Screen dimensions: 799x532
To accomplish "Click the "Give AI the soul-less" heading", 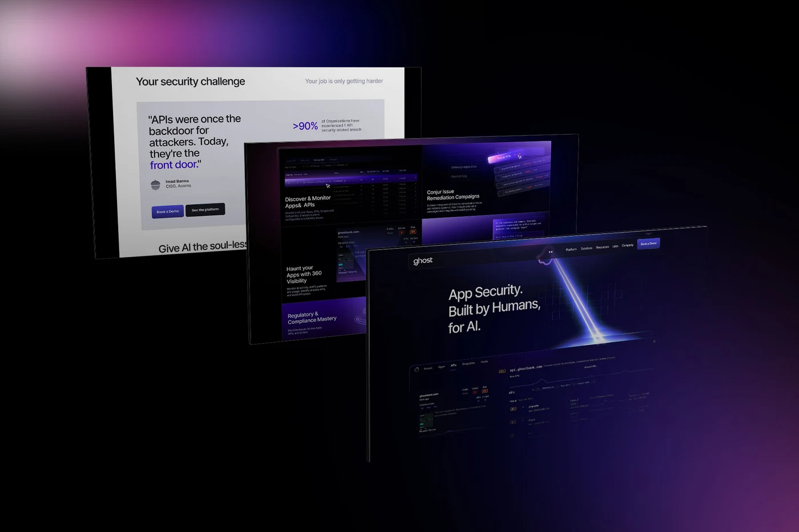I will coord(203,246).
